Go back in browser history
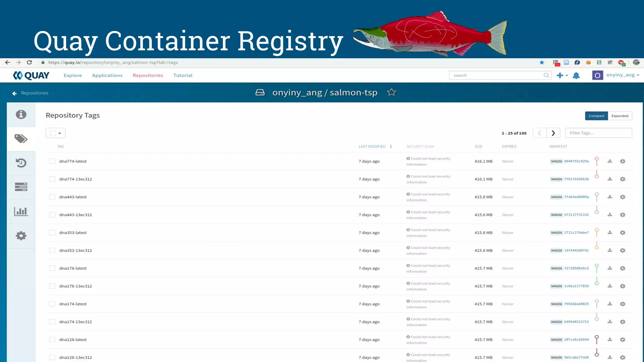Screen dimensions: 644x362 click(x=8, y=63)
